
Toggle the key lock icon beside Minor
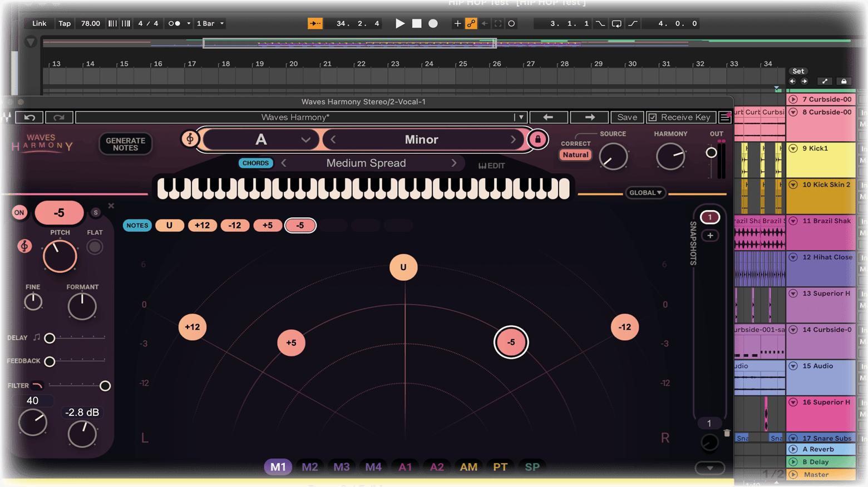537,140
